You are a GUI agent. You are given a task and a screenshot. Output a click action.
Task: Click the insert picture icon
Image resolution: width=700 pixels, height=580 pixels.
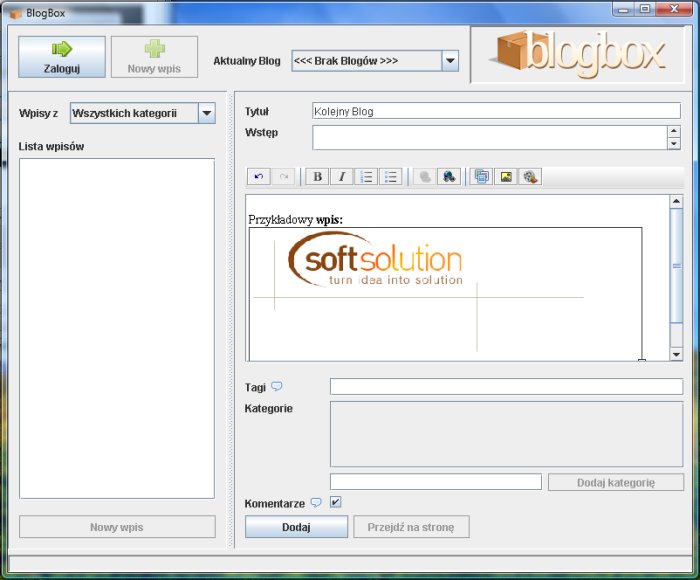(506, 177)
